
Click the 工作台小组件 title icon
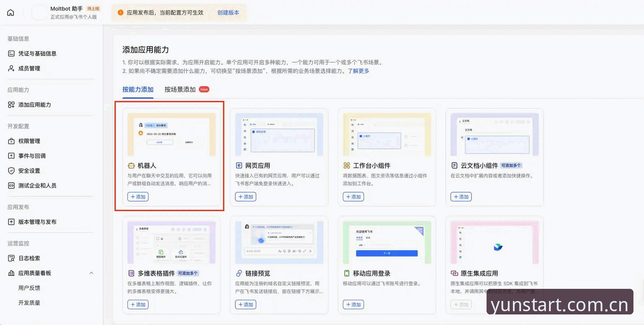(x=347, y=165)
